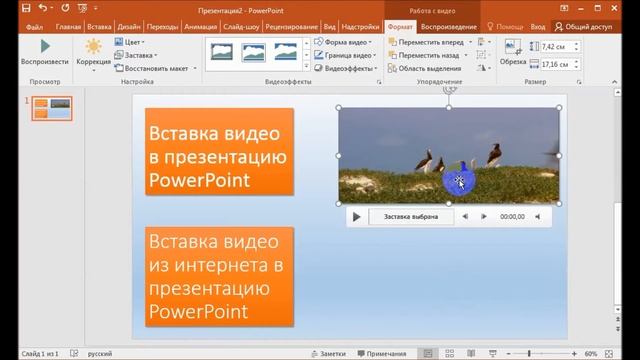Open the Файл tab
The image size is (640, 360).
click(x=34, y=27)
